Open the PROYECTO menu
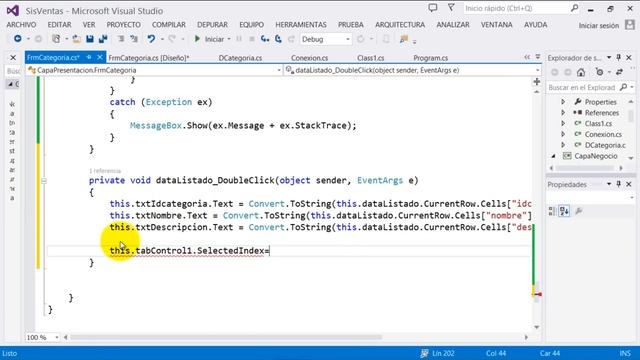640x360 pixels. 124,25
